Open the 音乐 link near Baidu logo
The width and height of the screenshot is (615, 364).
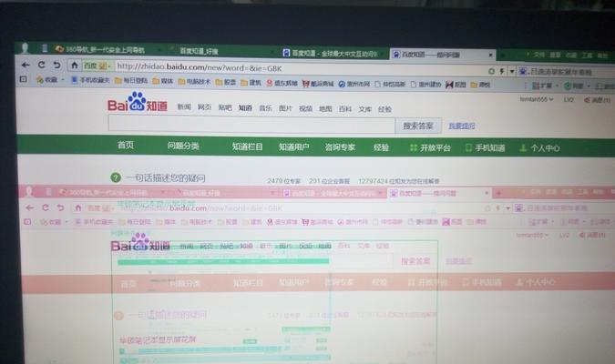click(265, 108)
